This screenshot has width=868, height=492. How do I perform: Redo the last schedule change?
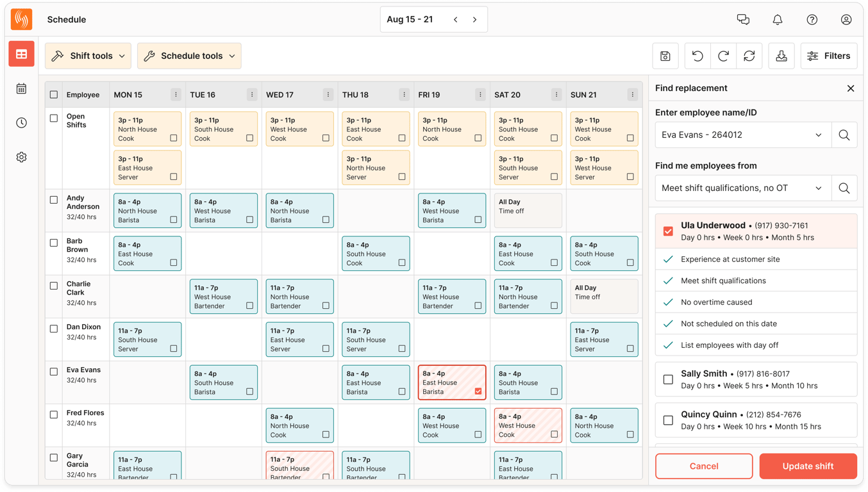click(723, 56)
